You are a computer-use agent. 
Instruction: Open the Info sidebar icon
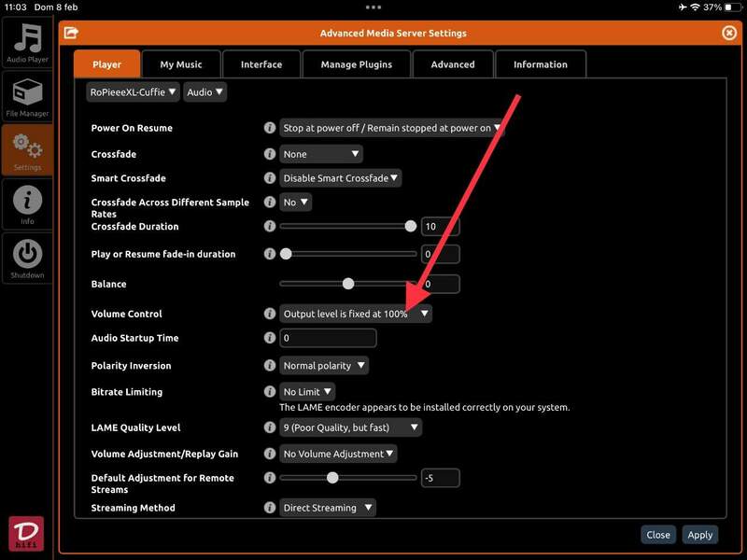pos(27,204)
